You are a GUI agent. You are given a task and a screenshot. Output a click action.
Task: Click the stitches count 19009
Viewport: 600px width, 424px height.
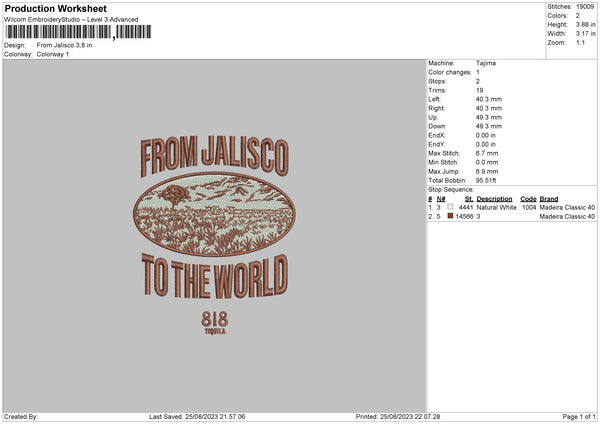click(x=585, y=7)
